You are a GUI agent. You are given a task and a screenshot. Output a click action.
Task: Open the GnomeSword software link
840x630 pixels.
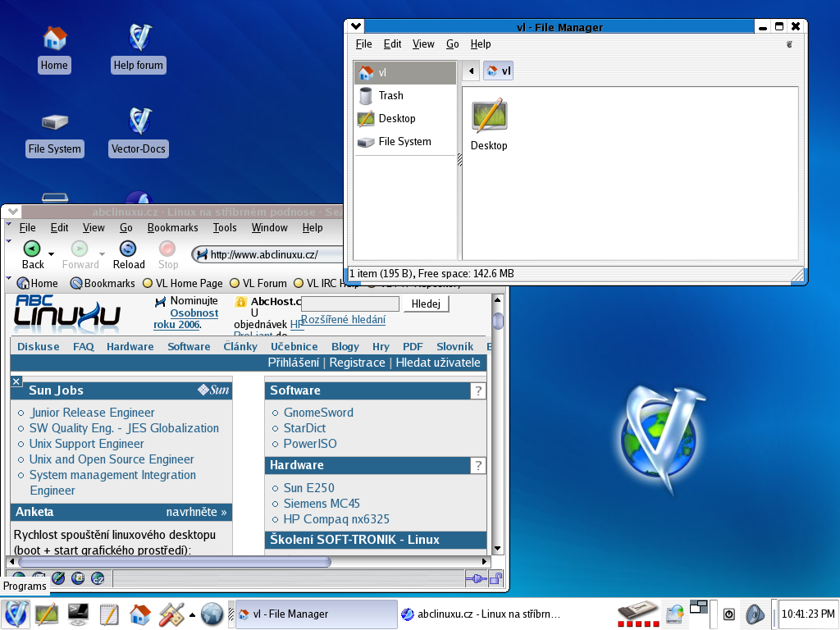coord(318,413)
